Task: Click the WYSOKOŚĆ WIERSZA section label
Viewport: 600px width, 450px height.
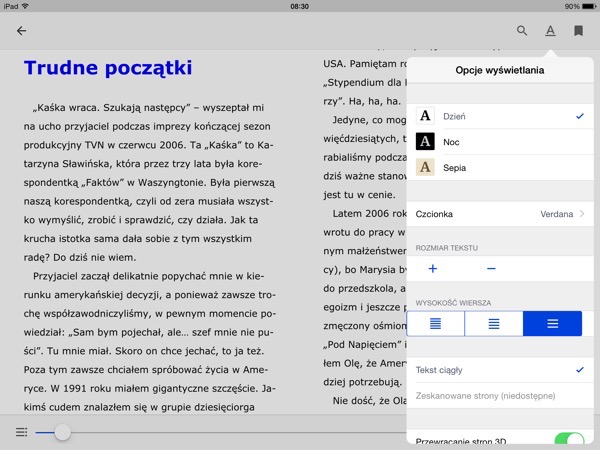Action: pyautogui.click(x=453, y=303)
